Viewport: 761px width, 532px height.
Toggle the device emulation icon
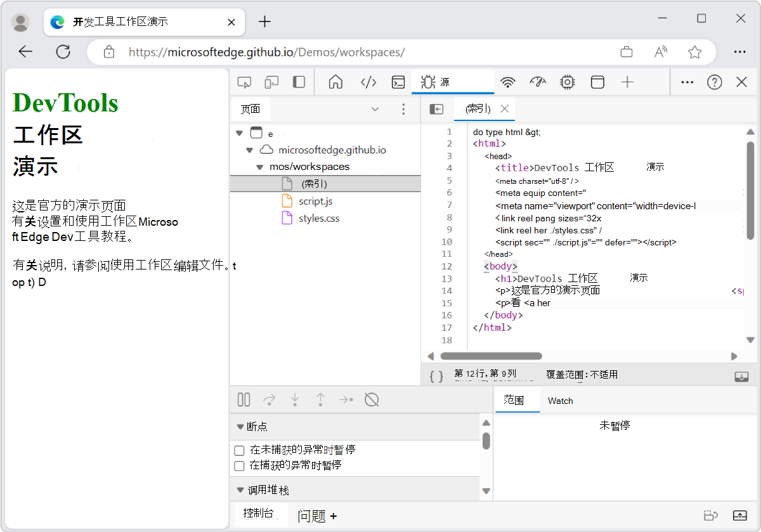tap(272, 82)
